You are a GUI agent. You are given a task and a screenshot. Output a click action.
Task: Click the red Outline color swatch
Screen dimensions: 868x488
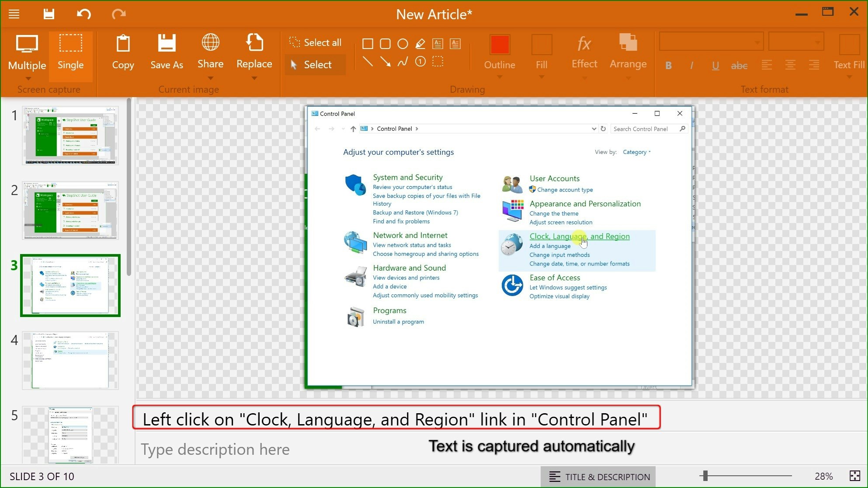(500, 45)
